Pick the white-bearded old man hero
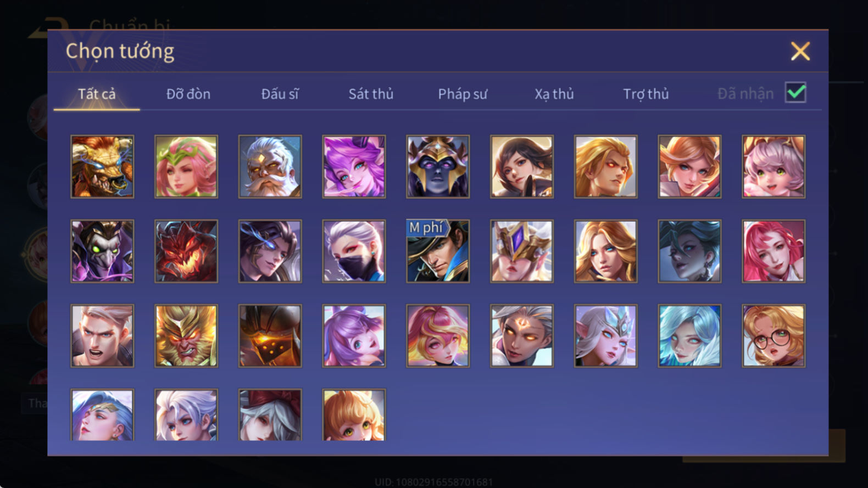The image size is (868, 488). click(x=270, y=166)
